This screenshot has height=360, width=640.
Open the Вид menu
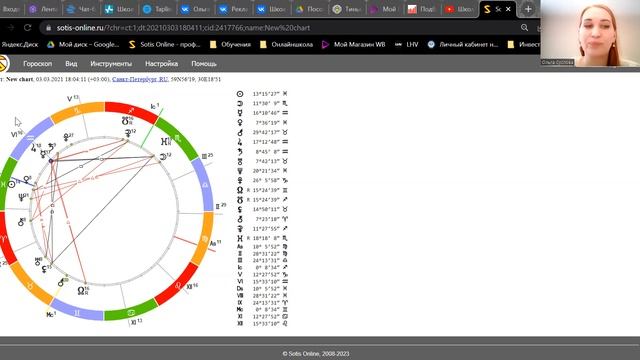pos(71,64)
